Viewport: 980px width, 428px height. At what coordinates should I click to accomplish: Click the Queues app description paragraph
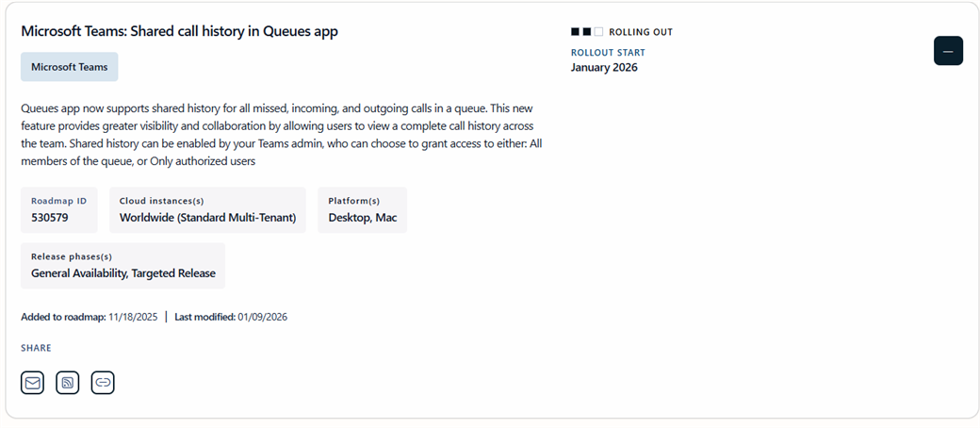[x=281, y=135]
